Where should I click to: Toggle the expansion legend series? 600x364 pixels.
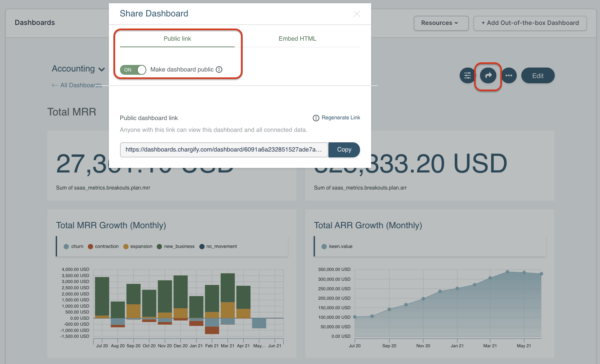pyautogui.click(x=138, y=247)
